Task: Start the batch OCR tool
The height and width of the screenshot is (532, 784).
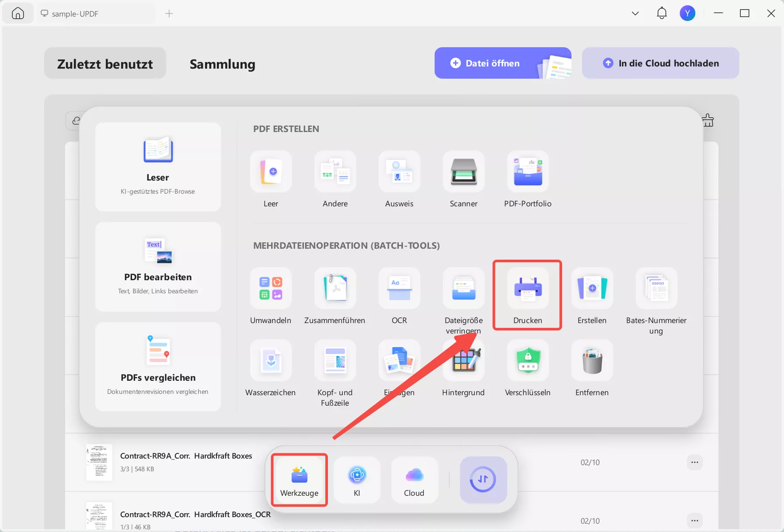Action: [x=399, y=288]
